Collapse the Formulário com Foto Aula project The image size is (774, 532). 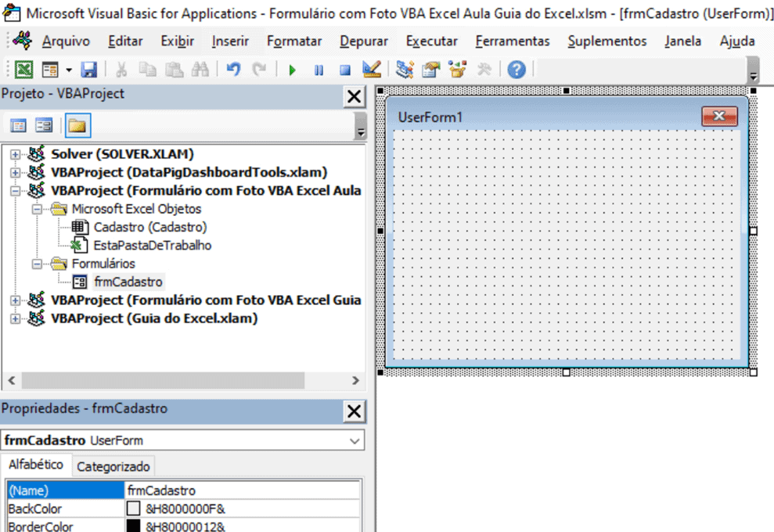(x=16, y=191)
